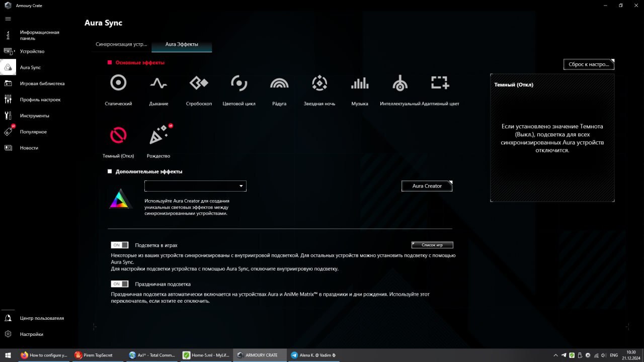Select the Интеллектуальный smart effect
This screenshot has height=362, width=644.
click(400, 83)
